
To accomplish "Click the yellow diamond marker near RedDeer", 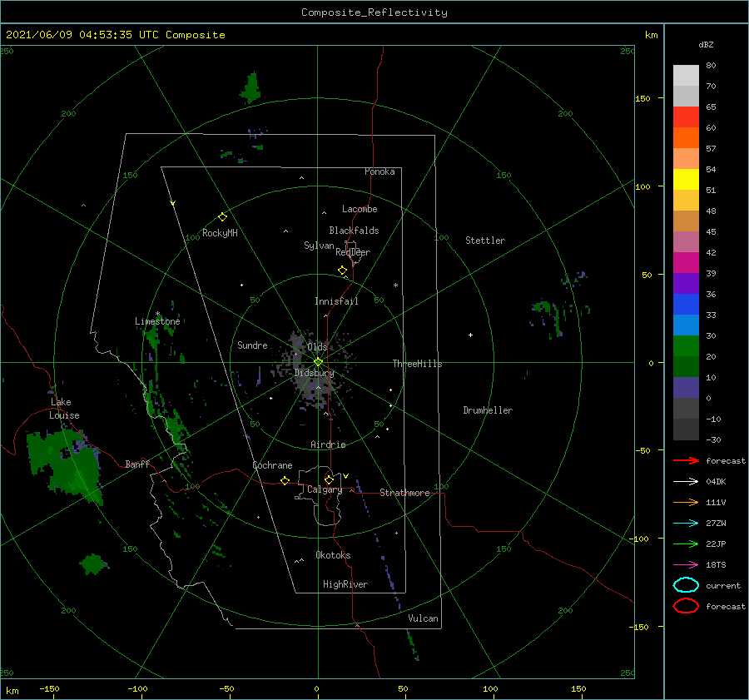I will [343, 271].
